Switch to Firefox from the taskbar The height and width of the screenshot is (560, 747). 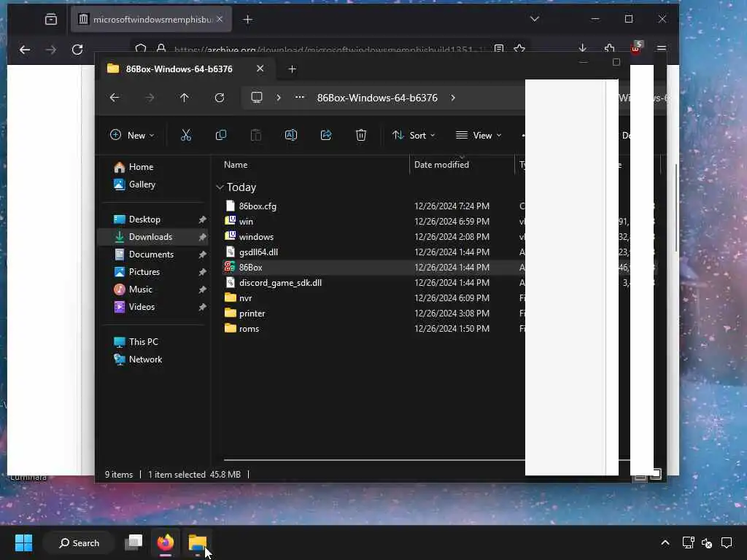click(166, 542)
